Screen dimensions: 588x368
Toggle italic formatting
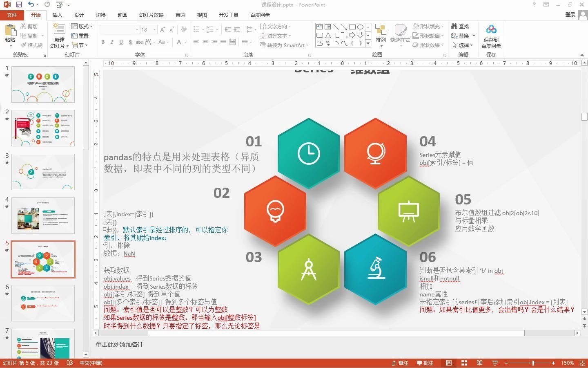pyautogui.click(x=112, y=42)
